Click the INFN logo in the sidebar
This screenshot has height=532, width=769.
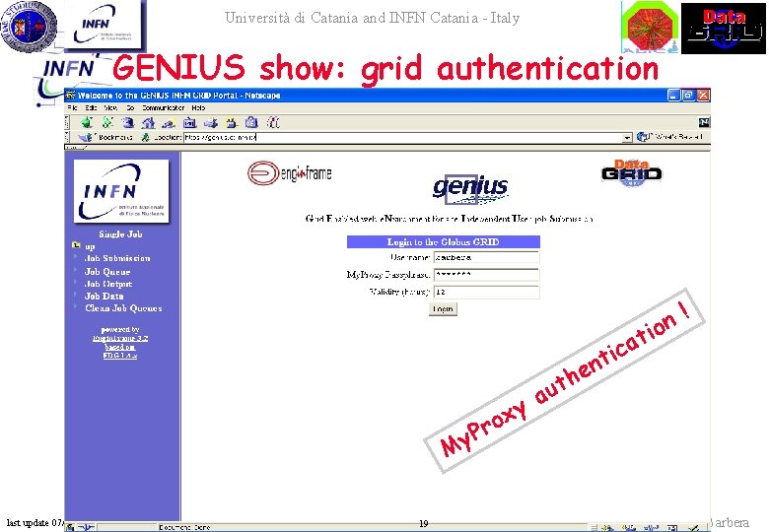pos(121,191)
